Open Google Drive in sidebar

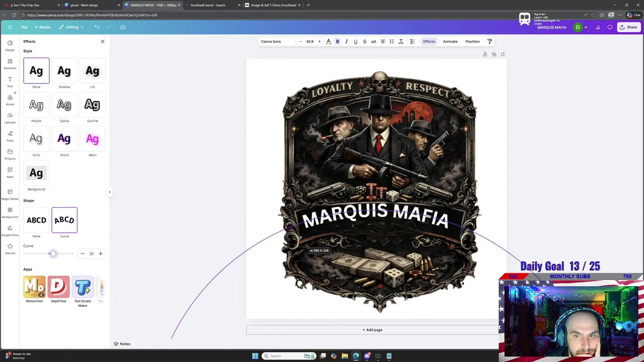coord(10,230)
